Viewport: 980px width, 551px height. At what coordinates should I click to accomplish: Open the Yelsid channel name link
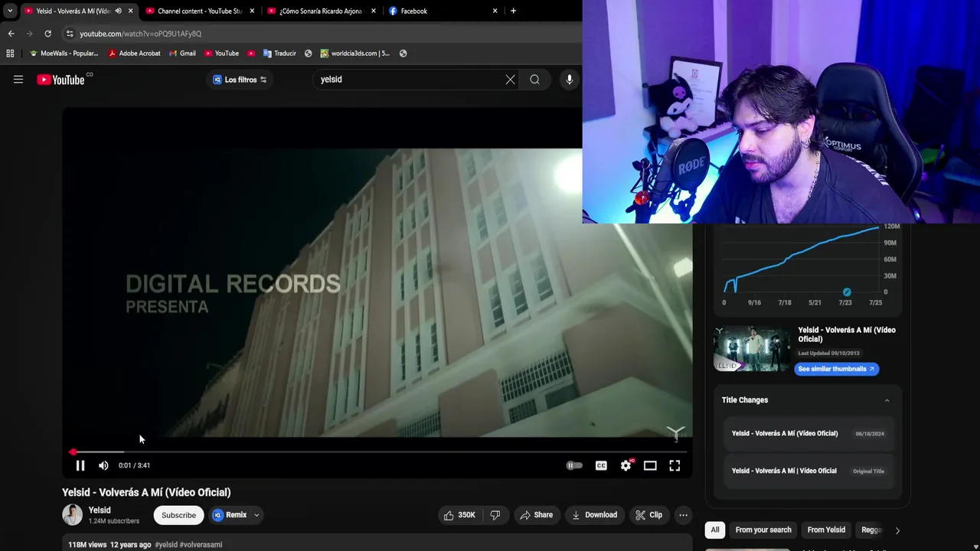[x=100, y=510]
